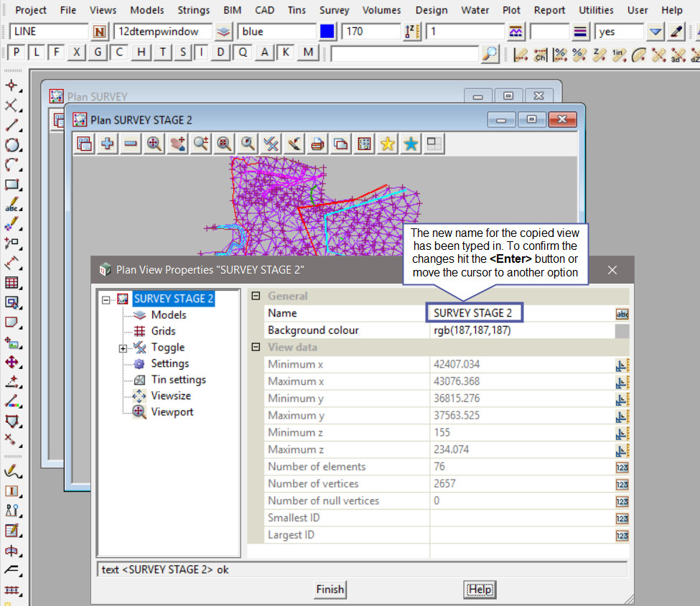The image size is (700, 606).
Task: Select Tin settings in the properties tree
Action: 178,380
